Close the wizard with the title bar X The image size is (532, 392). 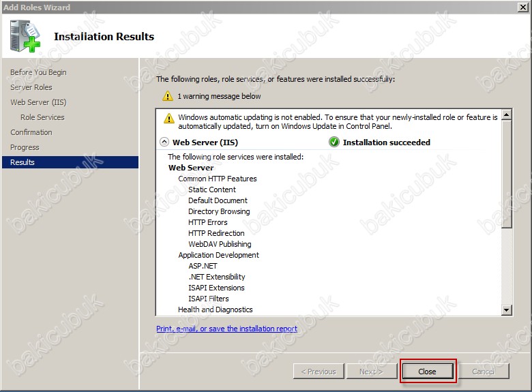tap(523, 7)
